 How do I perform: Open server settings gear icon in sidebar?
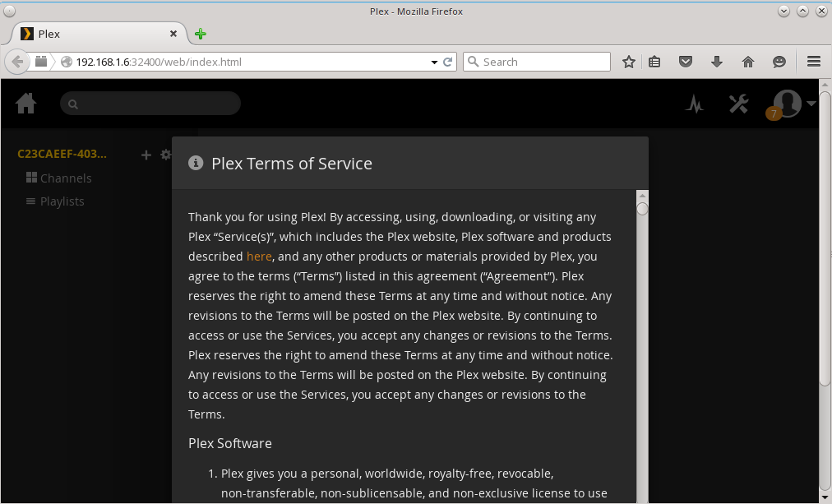[165, 155]
